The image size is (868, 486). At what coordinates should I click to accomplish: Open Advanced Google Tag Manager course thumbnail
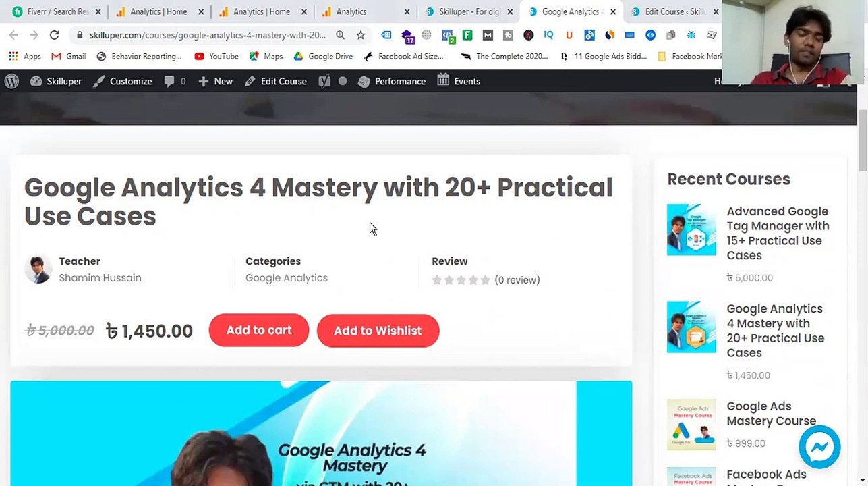[691, 230]
